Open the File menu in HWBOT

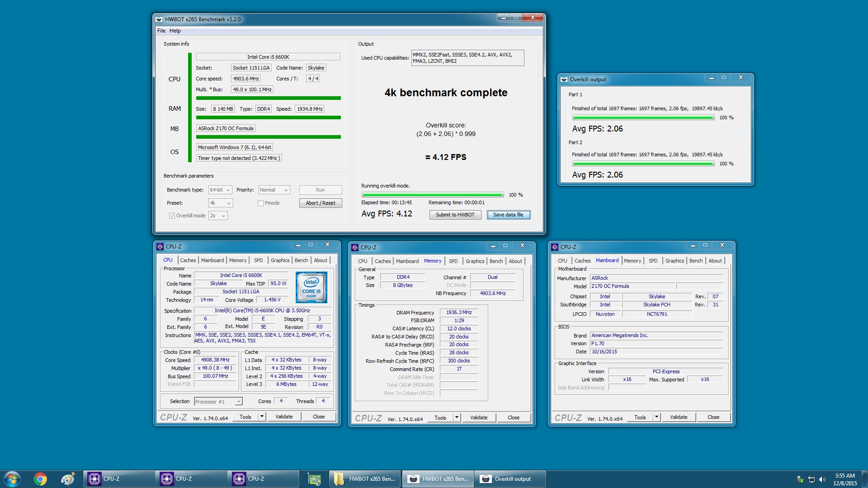pyautogui.click(x=161, y=31)
